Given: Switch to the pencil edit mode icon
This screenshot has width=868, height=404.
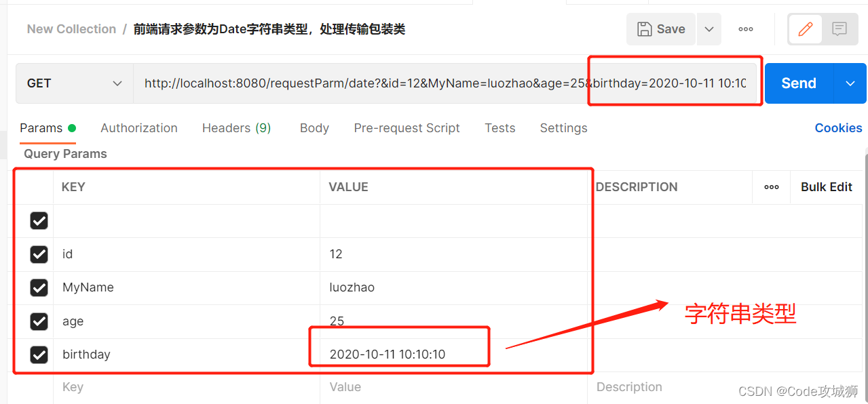Looking at the screenshot, I should pos(806,29).
